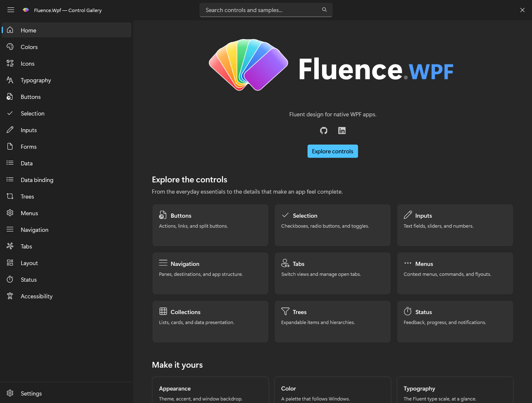This screenshot has height=403, width=532.
Task: Open the Collections card
Action: click(210, 322)
